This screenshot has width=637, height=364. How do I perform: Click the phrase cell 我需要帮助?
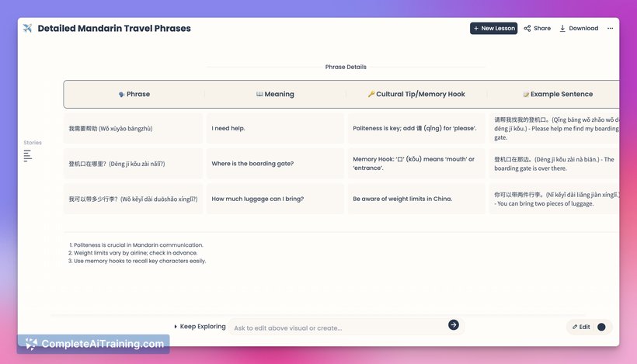pyautogui.click(x=134, y=128)
